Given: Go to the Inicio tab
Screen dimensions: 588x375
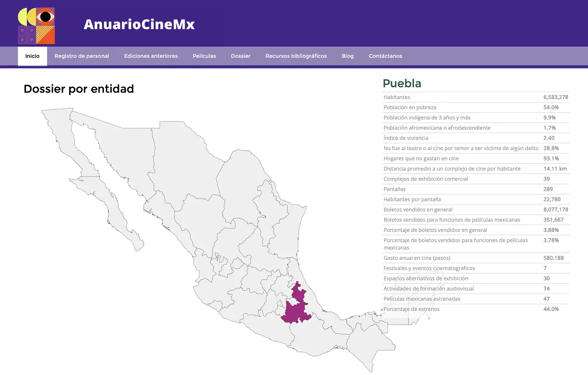Looking at the screenshot, I should [x=32, y=56].
